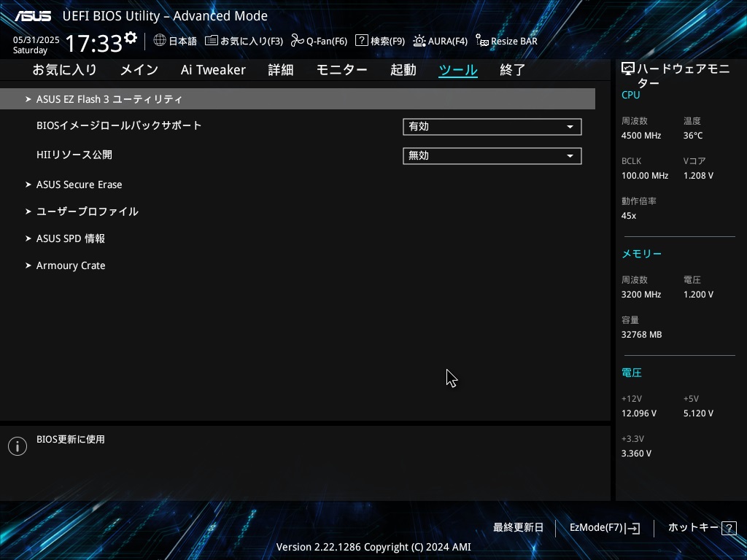
Task: Switch to the お気に入り tab
Action: pos(64,70)
